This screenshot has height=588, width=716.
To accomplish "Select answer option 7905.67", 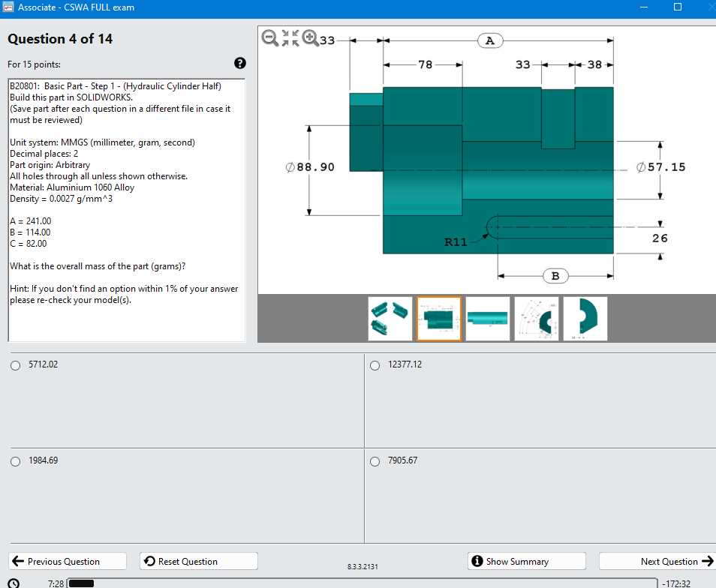I will click(375, 461).
